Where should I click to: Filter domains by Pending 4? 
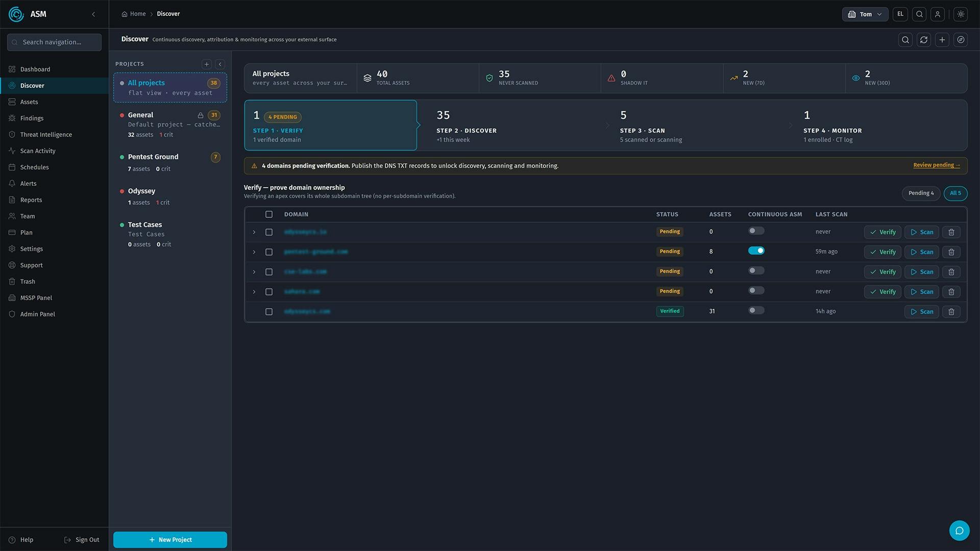[921, 193]
